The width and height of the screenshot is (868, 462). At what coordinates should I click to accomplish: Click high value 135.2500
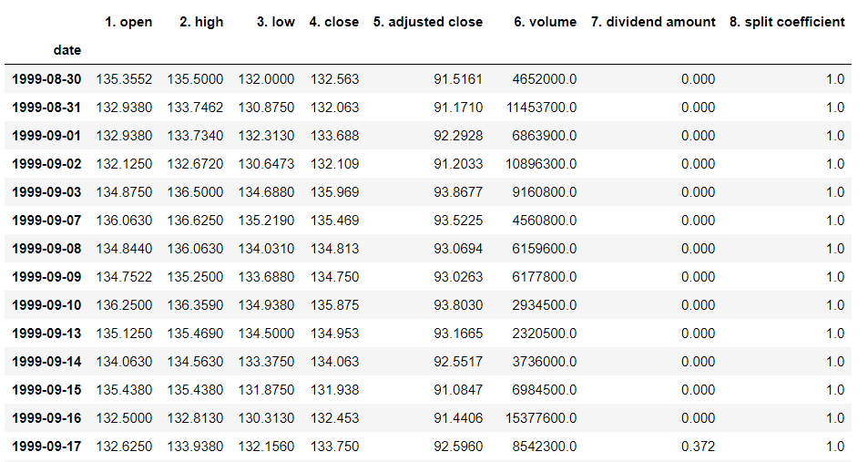pos(196,277)
